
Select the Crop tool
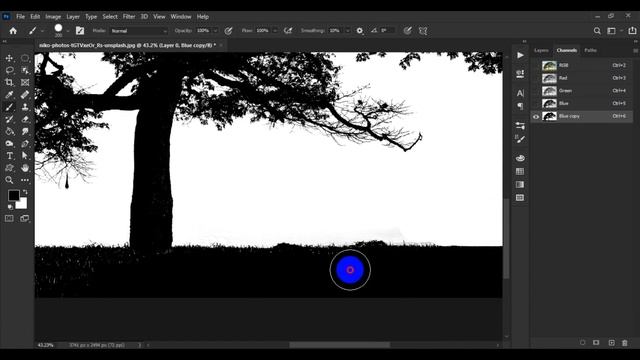click(x=9, y=82)
